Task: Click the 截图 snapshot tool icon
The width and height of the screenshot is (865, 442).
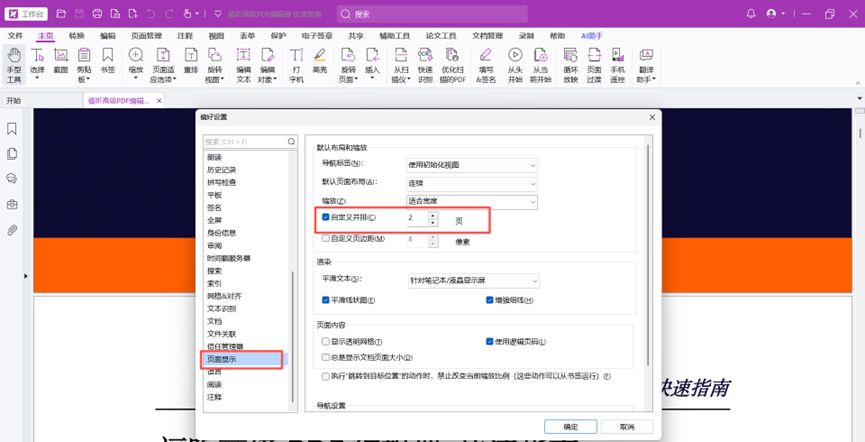Action: coord(61,64)
